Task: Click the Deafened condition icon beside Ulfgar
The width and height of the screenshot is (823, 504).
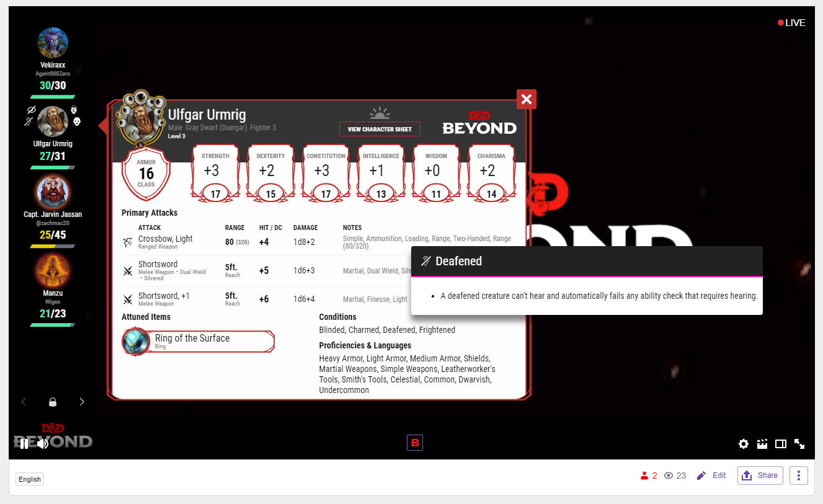Action: pos(28,122)
